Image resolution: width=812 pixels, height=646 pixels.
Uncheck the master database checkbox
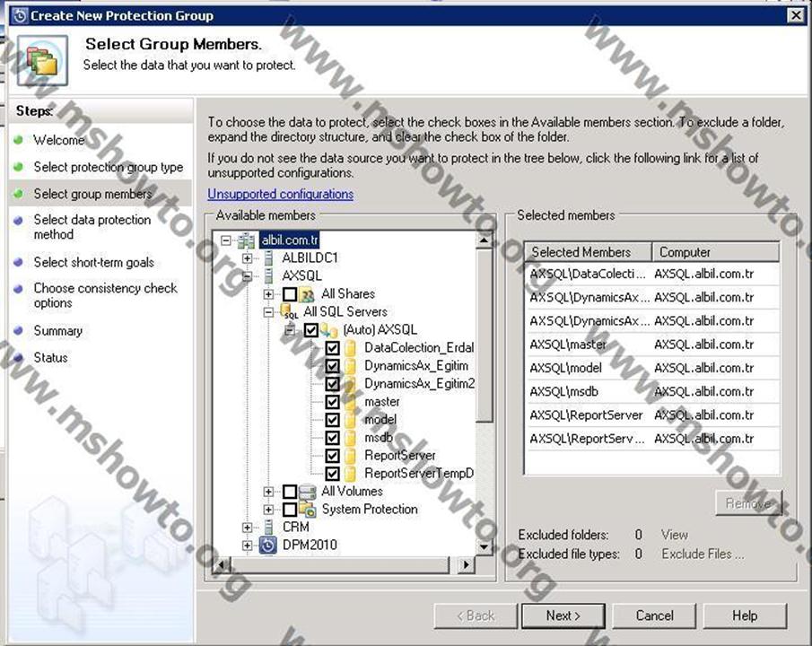[333, 402]
